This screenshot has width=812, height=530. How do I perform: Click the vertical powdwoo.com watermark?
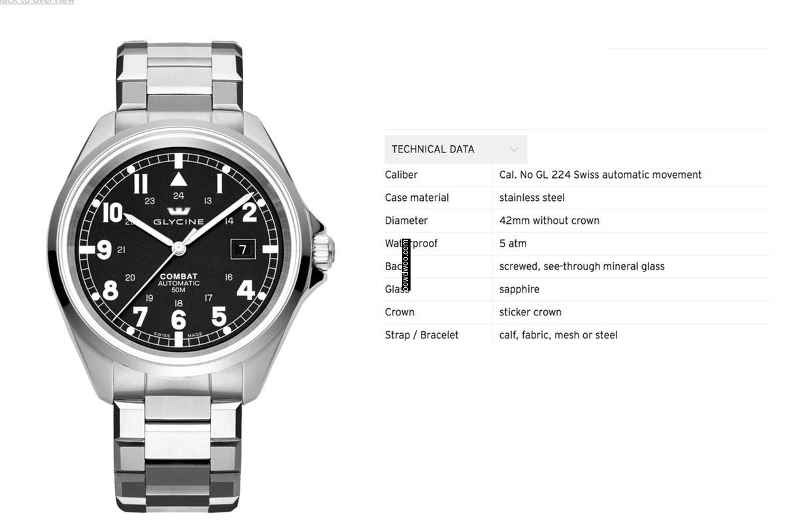(x=406, y=265)
